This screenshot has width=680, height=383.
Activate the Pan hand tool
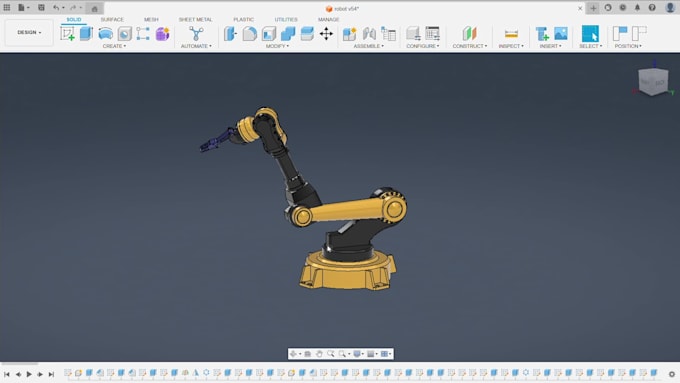pyautogui.click(x=319, y=354)
